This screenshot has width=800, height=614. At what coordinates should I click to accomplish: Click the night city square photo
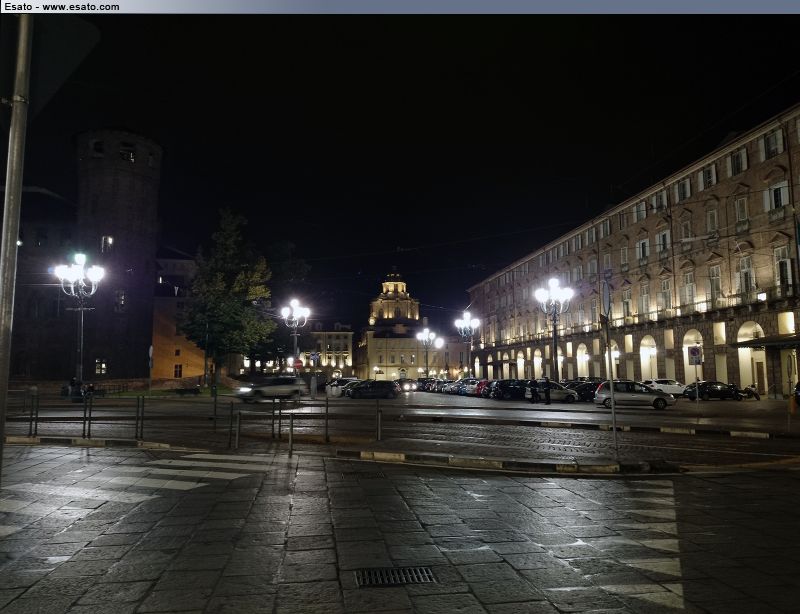(400, 314)
